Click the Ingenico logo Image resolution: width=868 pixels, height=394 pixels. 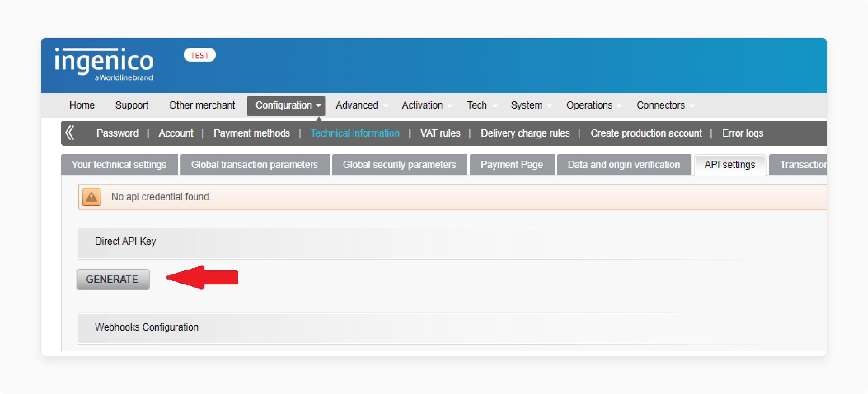click(x=104, y=64)
